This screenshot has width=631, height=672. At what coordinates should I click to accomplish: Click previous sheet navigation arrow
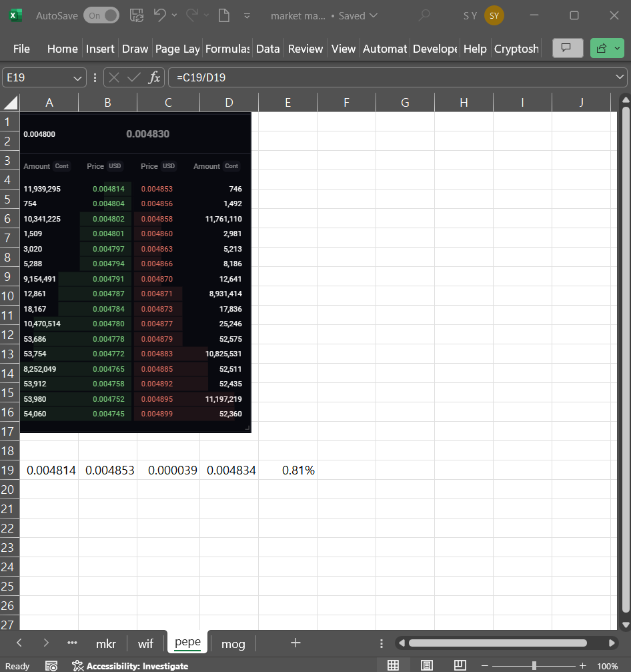[x=19, y=643]
